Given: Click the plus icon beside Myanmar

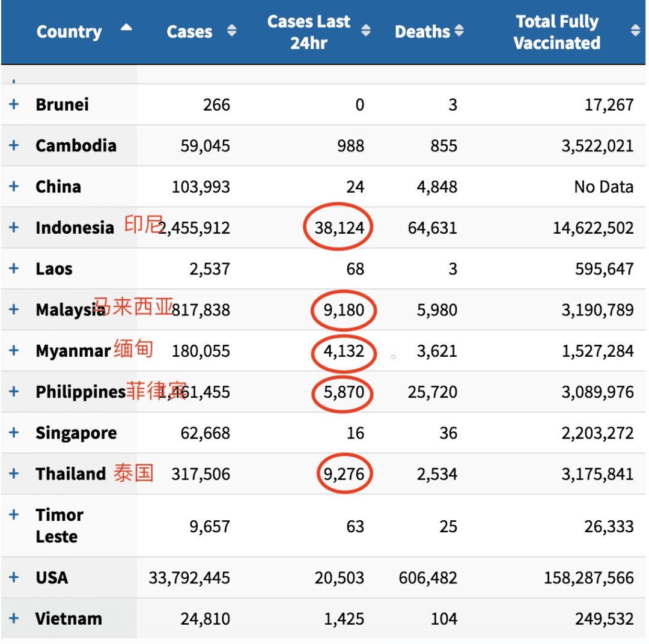Looking at the screenshot, I should point(14,351).
